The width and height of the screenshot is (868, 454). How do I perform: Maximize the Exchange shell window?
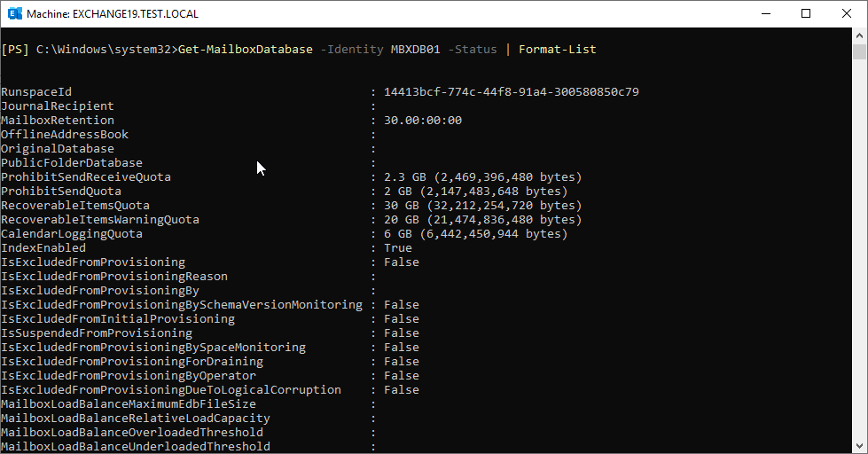[806, 14]
